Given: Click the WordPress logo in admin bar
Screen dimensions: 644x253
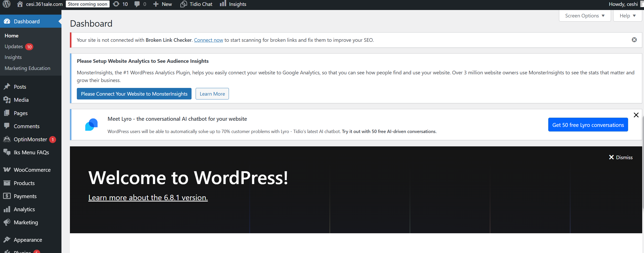Looking at the screenshot, I should point(7,4).
